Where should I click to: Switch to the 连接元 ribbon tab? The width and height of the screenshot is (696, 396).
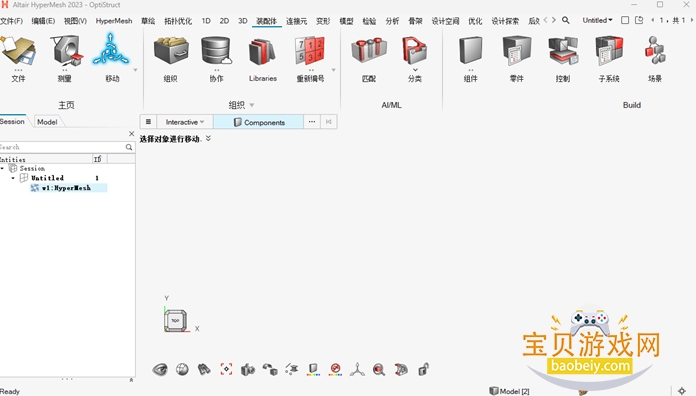[297, 21]
